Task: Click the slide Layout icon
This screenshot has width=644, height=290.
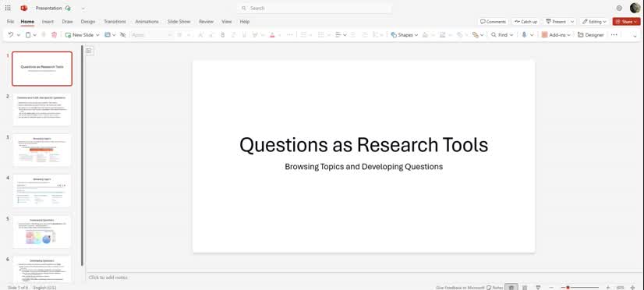Action: click(x=108, y=35)
